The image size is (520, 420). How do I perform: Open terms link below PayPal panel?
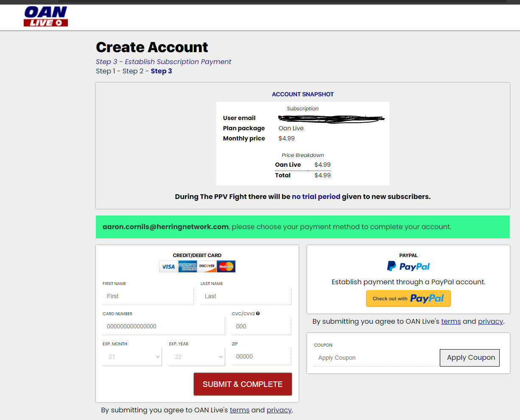[451, 321]
